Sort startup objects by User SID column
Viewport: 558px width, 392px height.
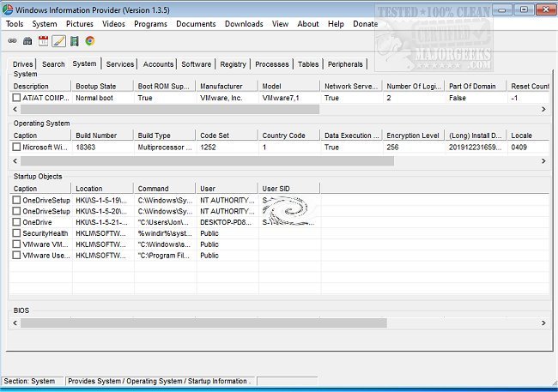coord(289,189)
